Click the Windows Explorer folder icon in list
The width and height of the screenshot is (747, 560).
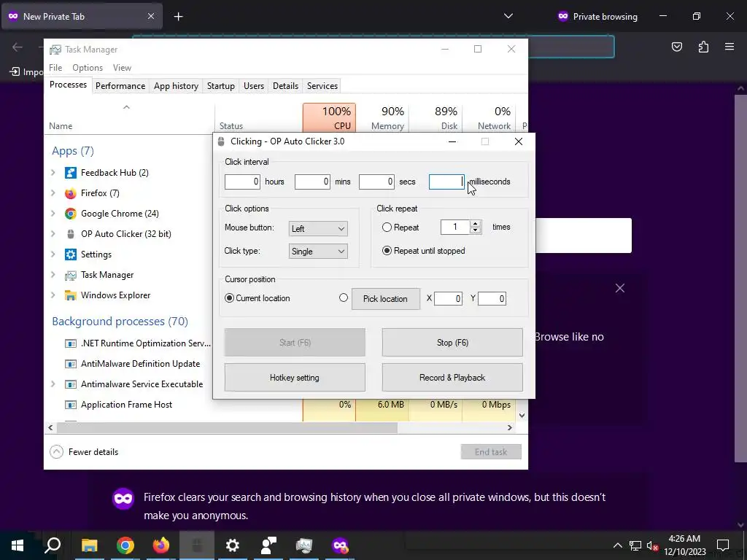click(71, 296)
